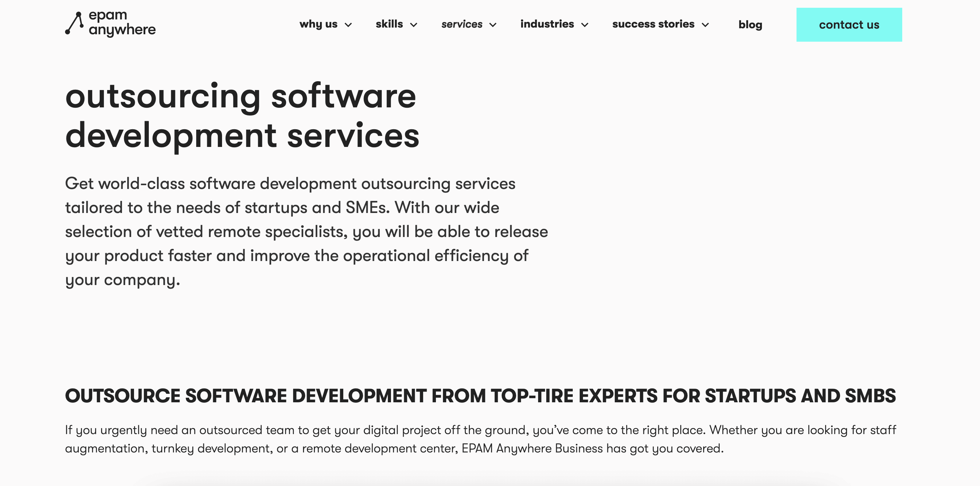Open the 'skills' menu
This screenshot has height=486, width=980.
(x=389, y=24)
